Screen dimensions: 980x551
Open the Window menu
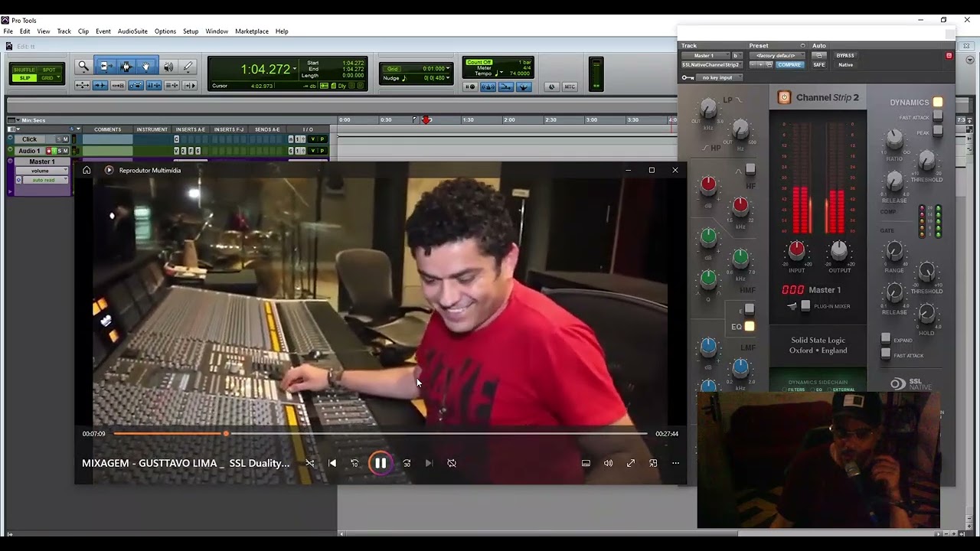[217, 31]
